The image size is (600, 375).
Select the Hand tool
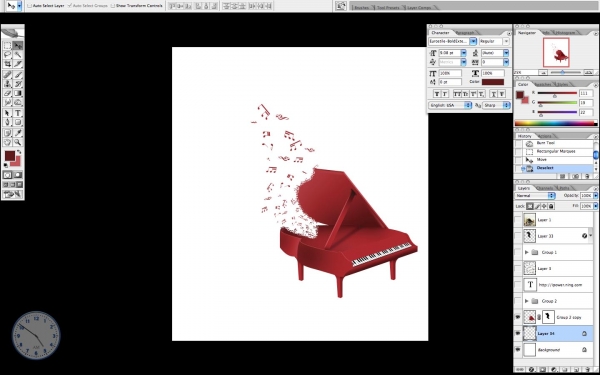(x=8, y=142)
